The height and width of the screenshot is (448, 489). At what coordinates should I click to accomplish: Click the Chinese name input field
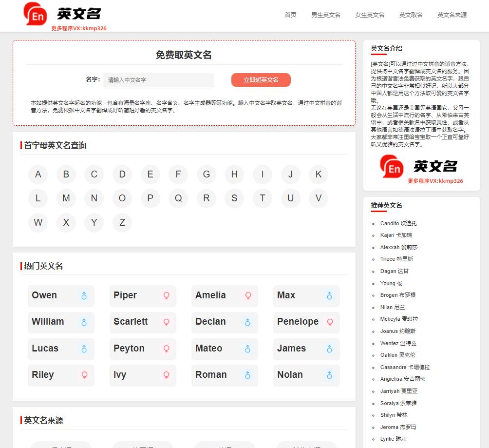(158, 80)
